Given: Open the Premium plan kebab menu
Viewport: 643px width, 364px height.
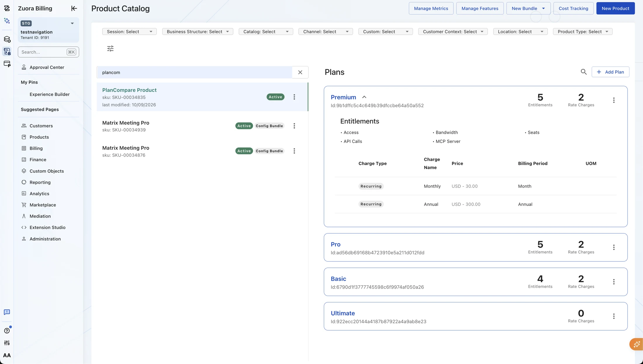Looking at the screenshot, I should pos(614,100).
